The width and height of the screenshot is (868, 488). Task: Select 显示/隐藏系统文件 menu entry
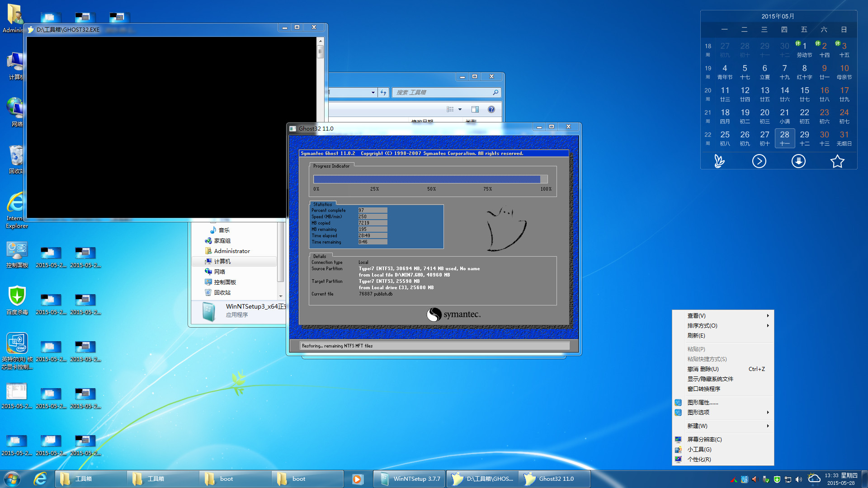(723, 379)
